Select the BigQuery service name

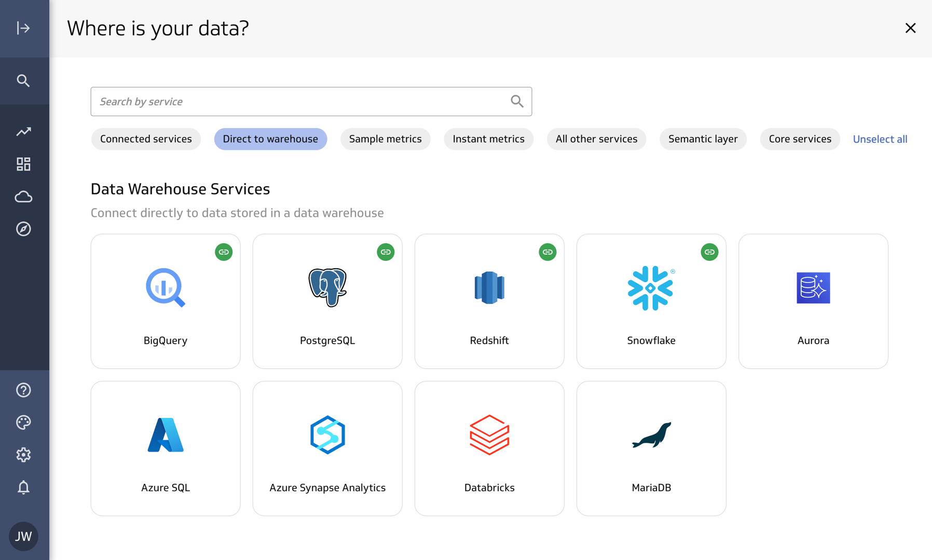166,341
